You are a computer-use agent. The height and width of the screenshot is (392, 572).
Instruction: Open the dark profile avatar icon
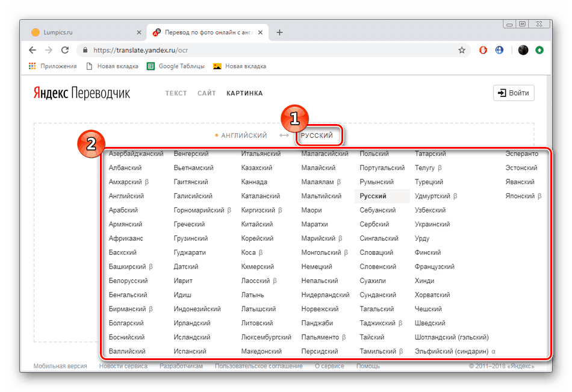[x=523, y=50]
